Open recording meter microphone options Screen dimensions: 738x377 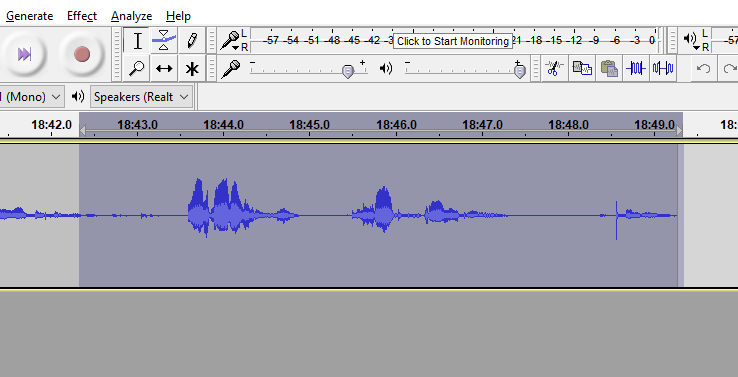[x=231, y=40]
